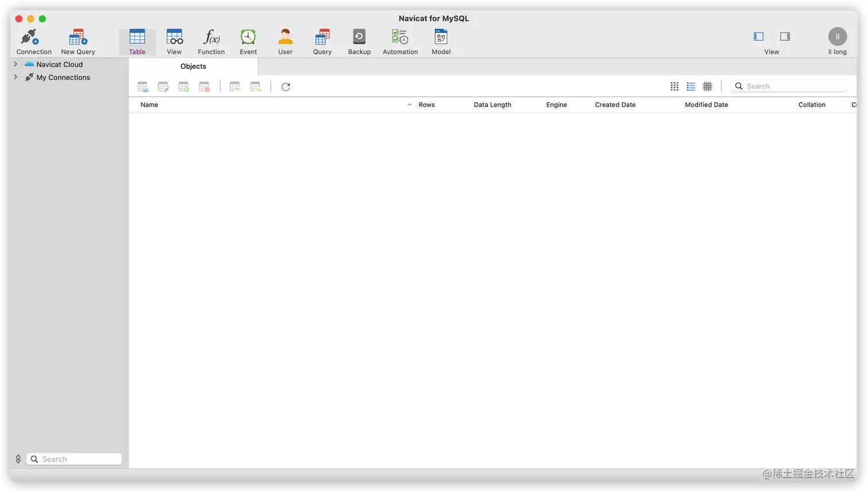Screen dimensions: 868x493
Task: Open the Automation section
Action: 400,42
